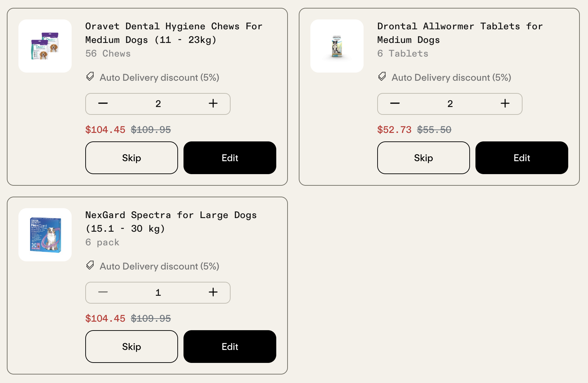Decrease Oravet Dental Chews quantity with minus
The height and width of the screenshot is (383, 588).
(x=103, y=104)
